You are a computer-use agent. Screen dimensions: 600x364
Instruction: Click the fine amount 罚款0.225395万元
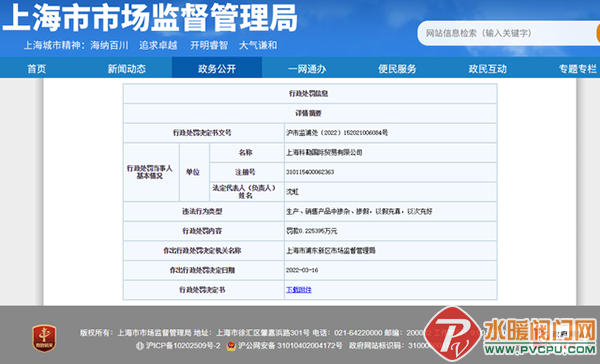(x=312, y=231)
